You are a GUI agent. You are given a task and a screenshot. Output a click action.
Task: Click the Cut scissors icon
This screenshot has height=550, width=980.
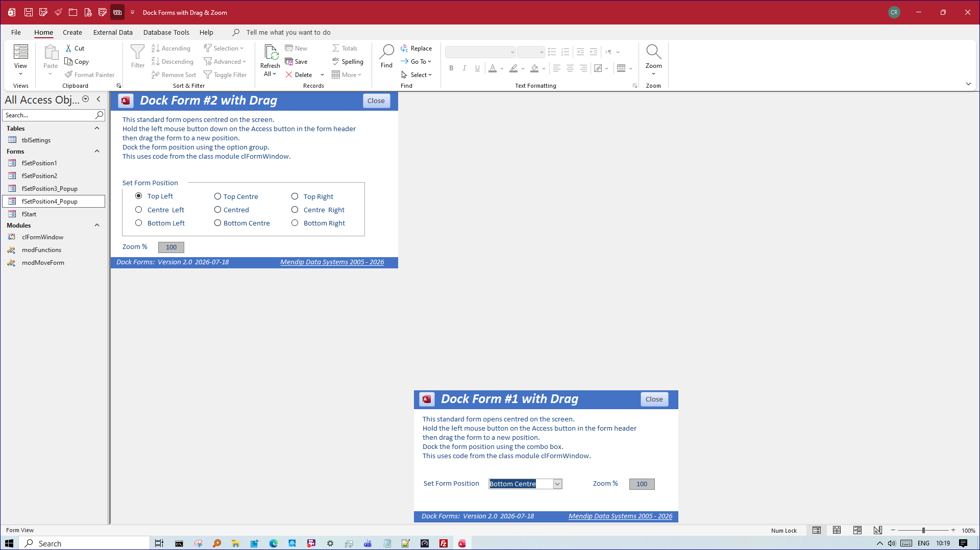coord(68,48)
